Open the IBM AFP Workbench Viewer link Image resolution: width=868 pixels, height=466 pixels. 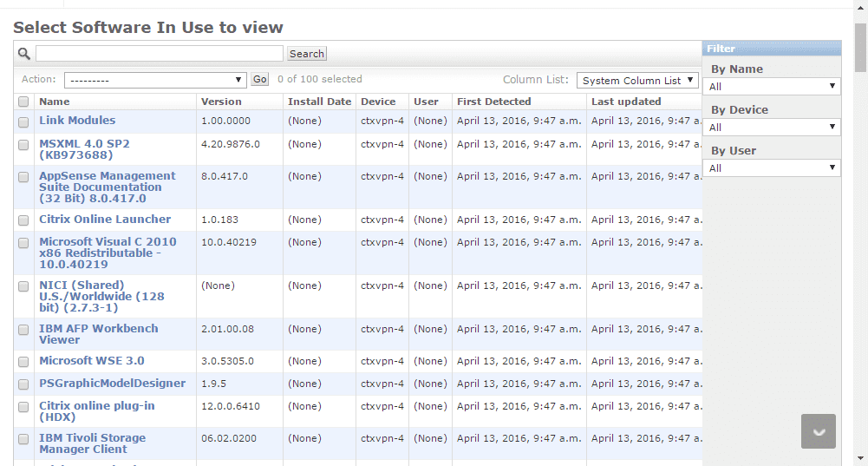point(99,334)
